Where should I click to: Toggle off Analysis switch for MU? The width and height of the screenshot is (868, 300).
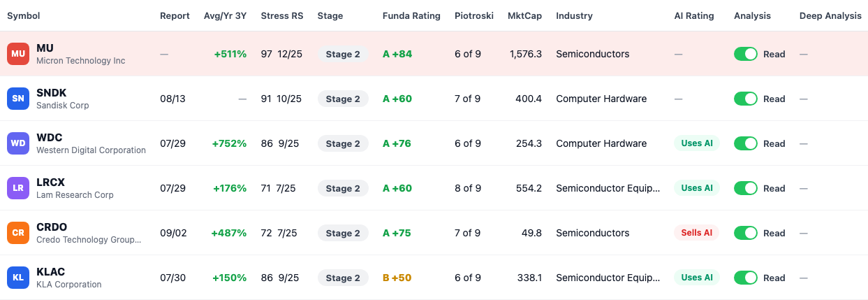[746, 54]
